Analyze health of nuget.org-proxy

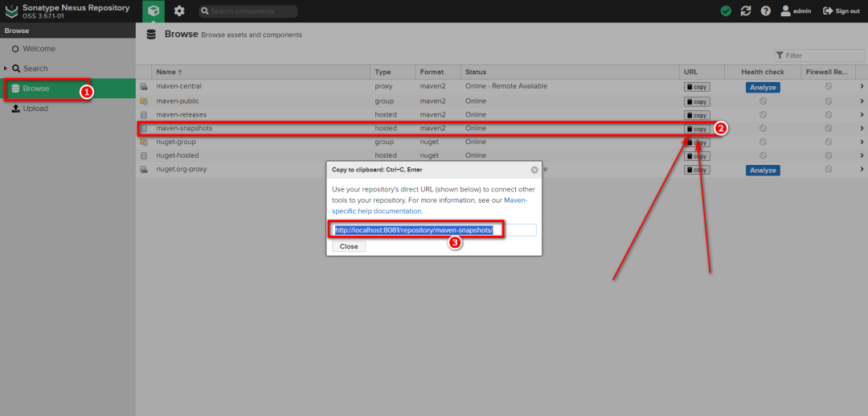point(763,170)
